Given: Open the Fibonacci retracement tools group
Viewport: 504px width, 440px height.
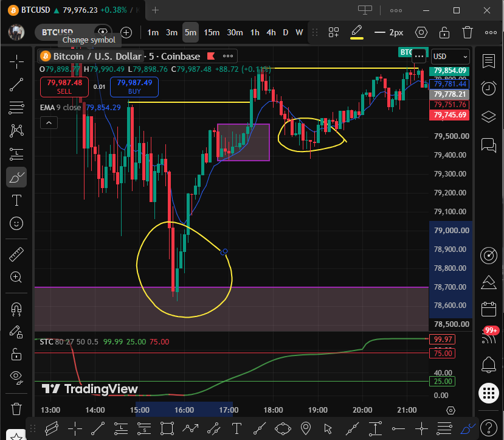Looking at the screenshot, I should pos(16,108).
